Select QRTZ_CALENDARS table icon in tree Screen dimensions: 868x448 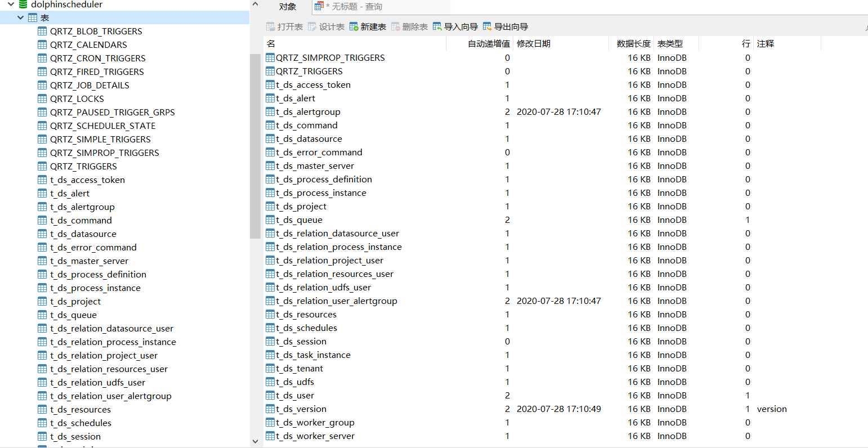42,44
